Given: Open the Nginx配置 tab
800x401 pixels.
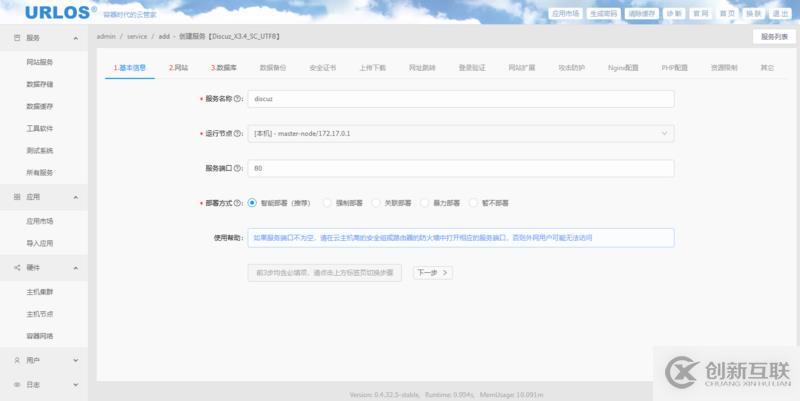Looking at the screenshot, I should pyautogui.click(x=623, y=68).
